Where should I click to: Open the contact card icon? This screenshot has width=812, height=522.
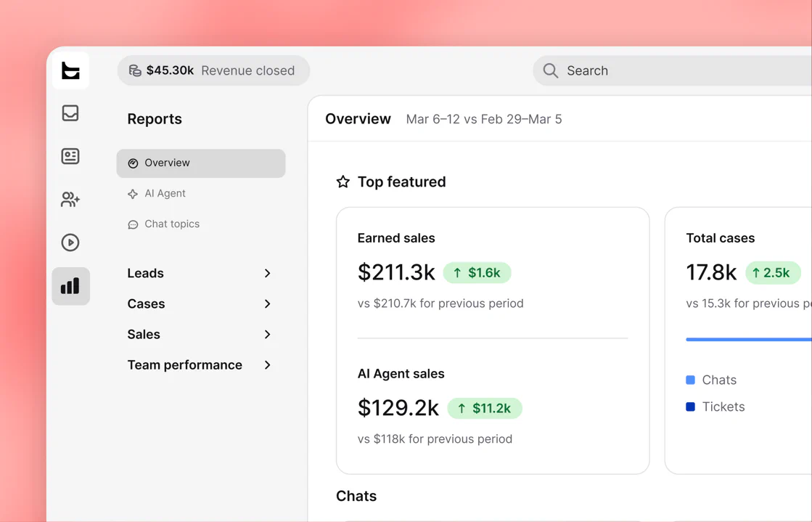pyautogui.click(x=70, y=156)
